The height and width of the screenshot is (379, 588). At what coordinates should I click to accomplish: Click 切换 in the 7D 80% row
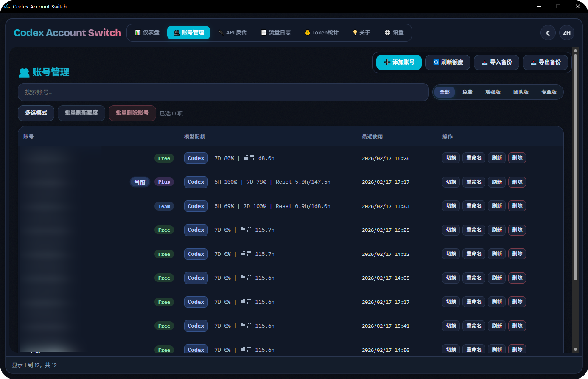pos(451,158)
